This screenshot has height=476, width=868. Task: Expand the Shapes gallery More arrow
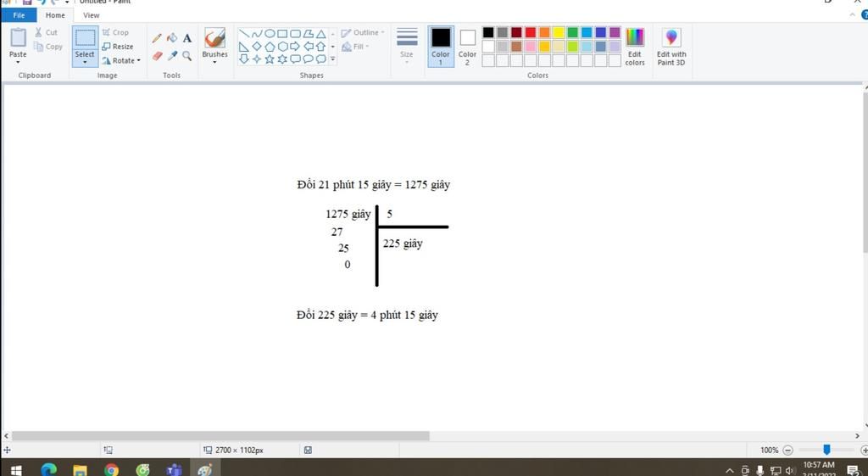(332, 59)
